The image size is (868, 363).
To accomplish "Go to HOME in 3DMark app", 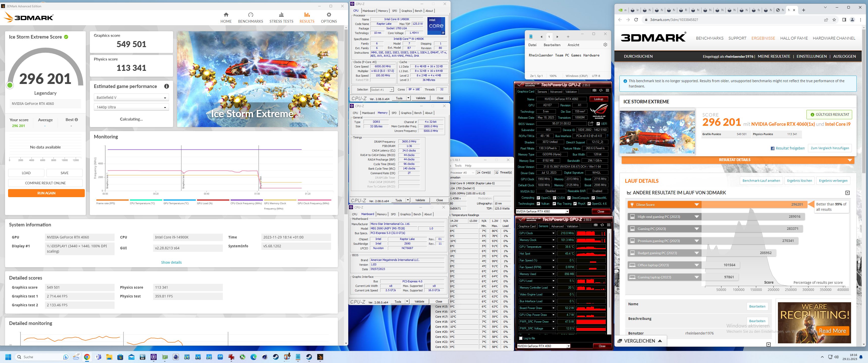I will pos(226,17).
